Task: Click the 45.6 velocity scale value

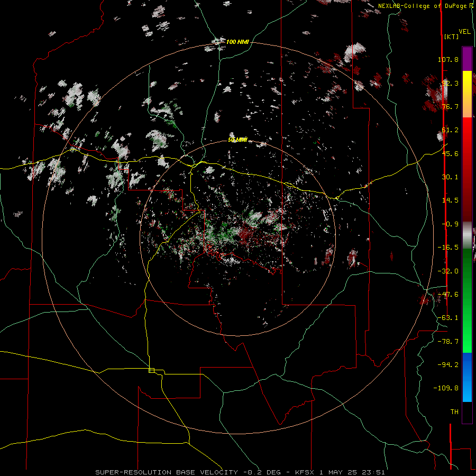Action: [x=450, y=153]
